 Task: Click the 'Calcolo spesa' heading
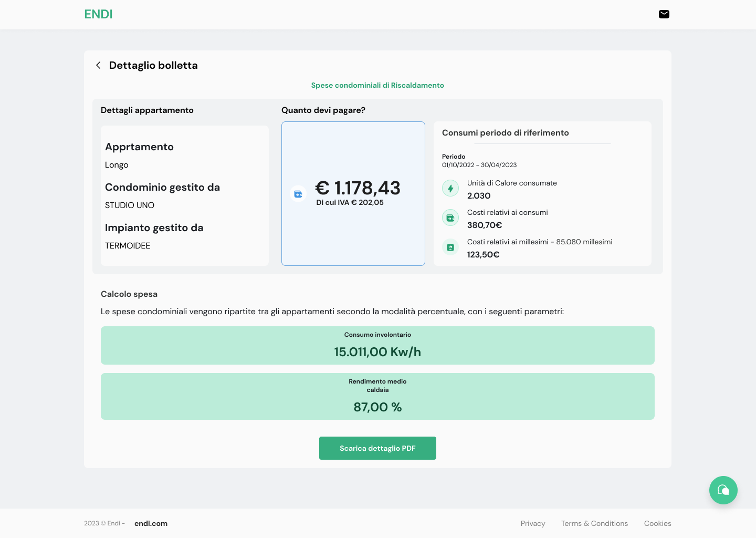(x=129, y=294)
